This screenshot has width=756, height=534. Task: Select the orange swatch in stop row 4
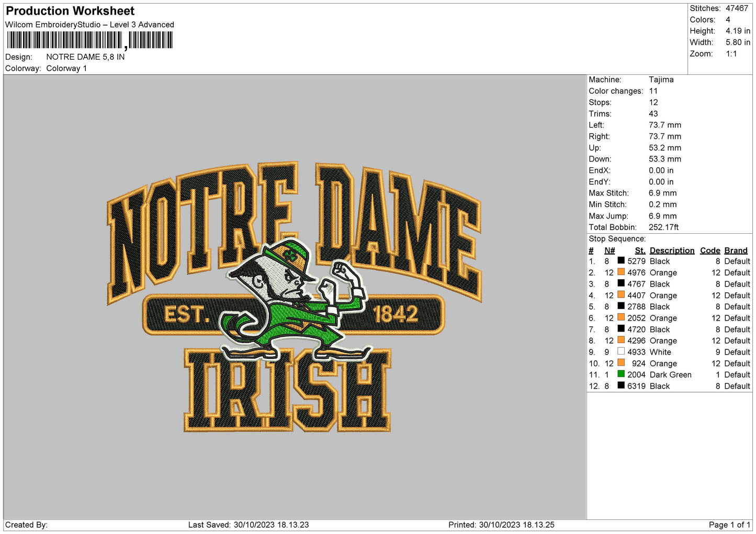coord(621,295)
